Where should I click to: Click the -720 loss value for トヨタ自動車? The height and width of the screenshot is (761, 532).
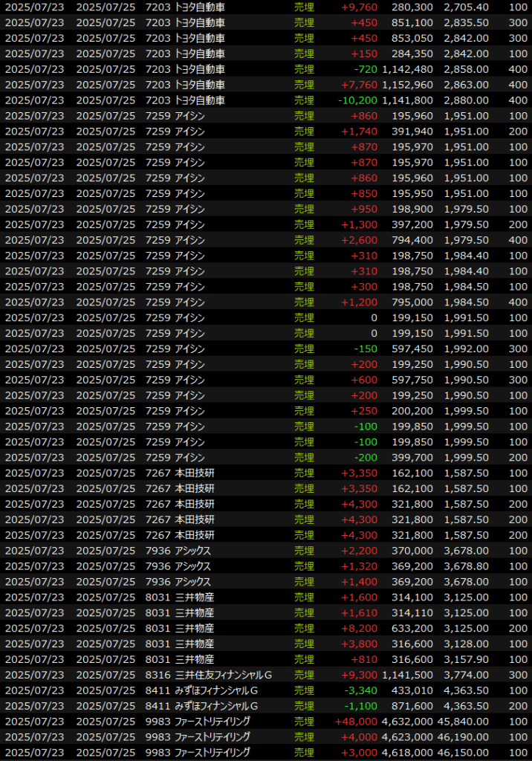pos(363,69)
